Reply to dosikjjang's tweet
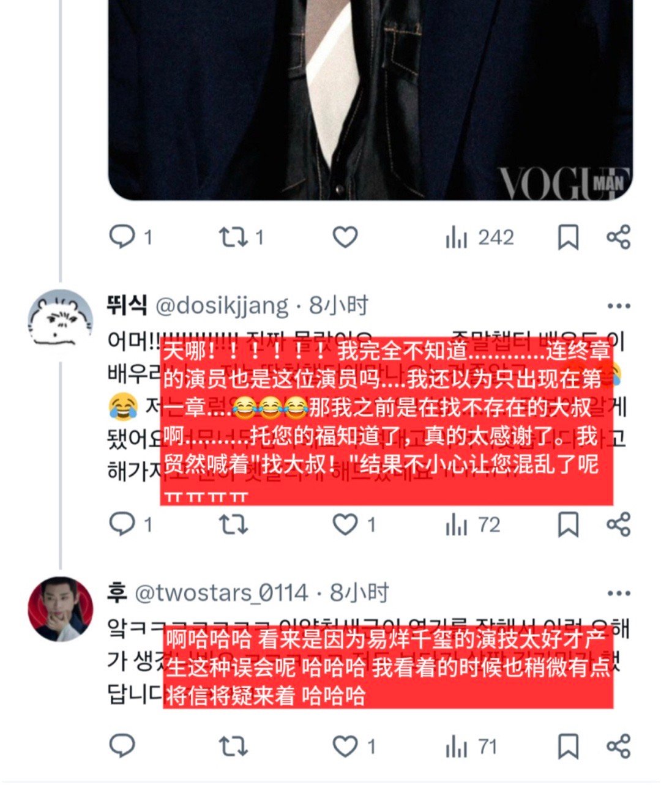 pyautogui.click(x=122, y=524)
